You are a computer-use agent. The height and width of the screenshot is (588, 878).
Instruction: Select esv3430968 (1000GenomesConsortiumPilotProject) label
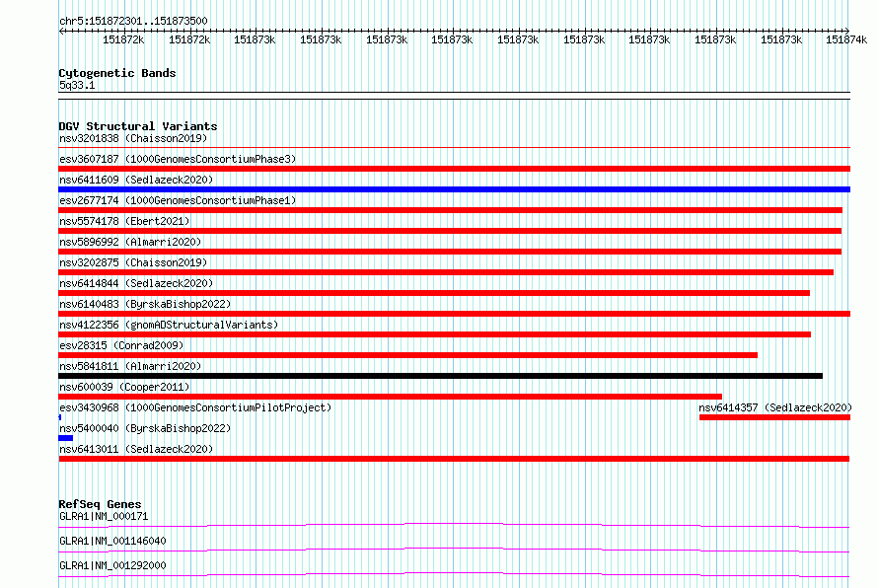(x=195, y=407)
